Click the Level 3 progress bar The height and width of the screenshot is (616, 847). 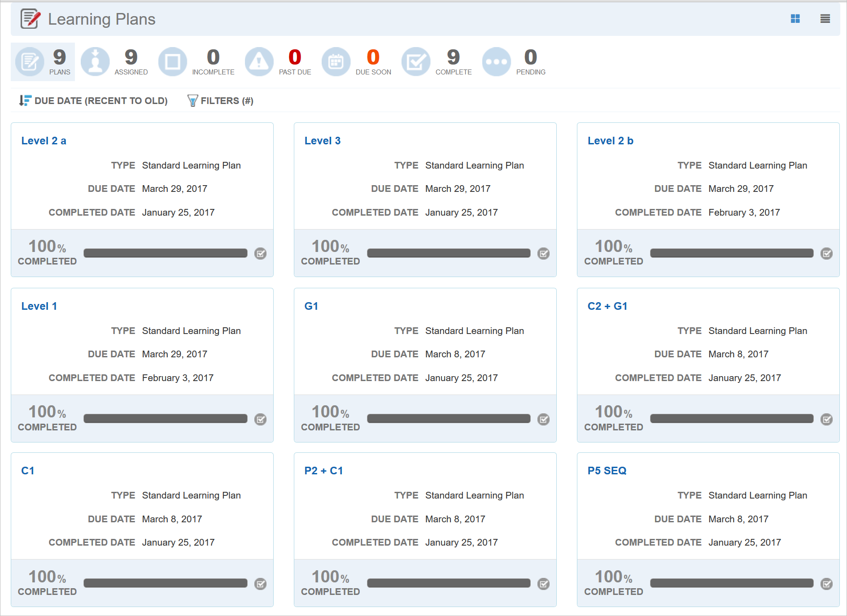tap(449, 253)
